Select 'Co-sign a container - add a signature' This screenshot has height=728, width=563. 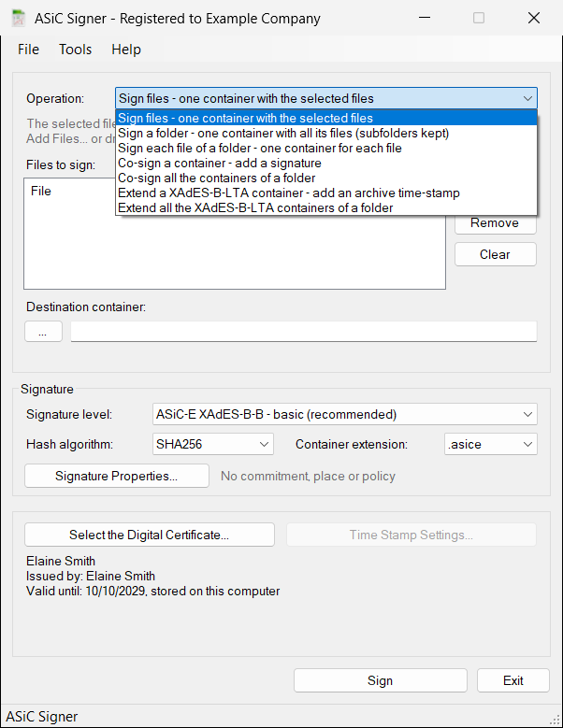[326, 163]
